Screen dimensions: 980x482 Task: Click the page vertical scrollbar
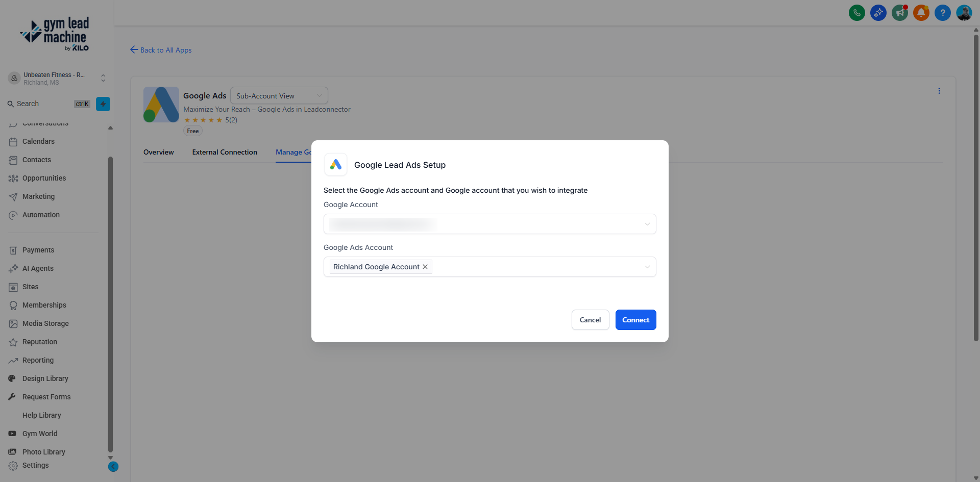pyautogui.click(x=976, y=188)
